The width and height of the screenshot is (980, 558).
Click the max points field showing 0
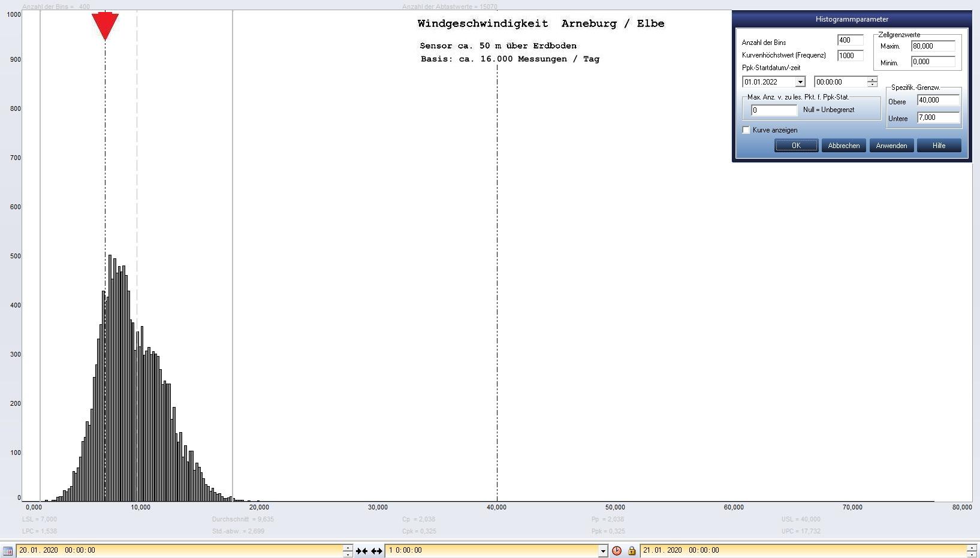click(774, 110)
